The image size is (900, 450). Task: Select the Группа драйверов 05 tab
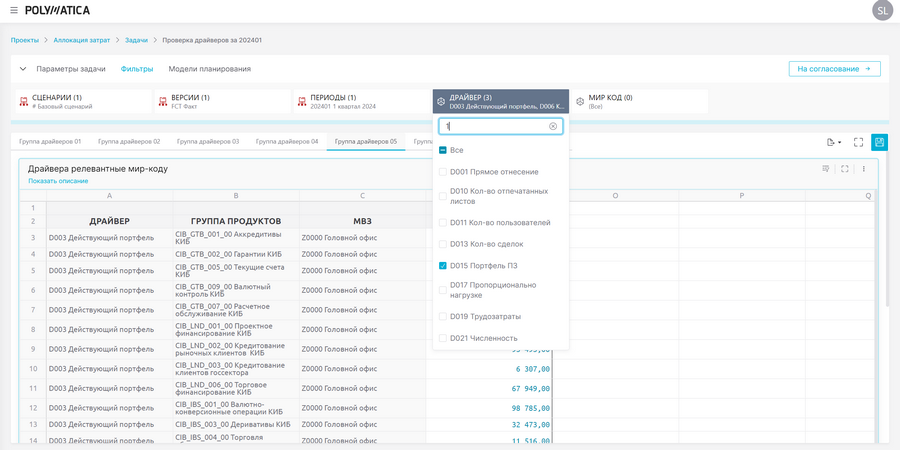(x=366, y=141)
